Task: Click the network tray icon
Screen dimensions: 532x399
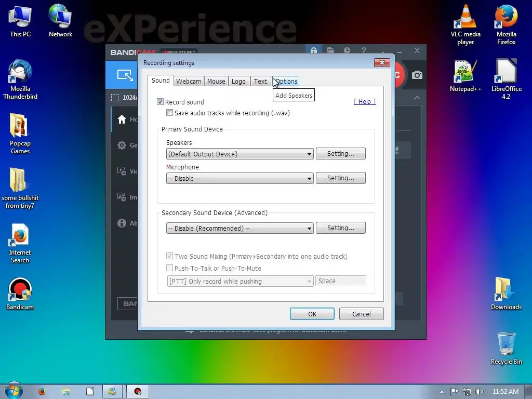Action: 467,392
